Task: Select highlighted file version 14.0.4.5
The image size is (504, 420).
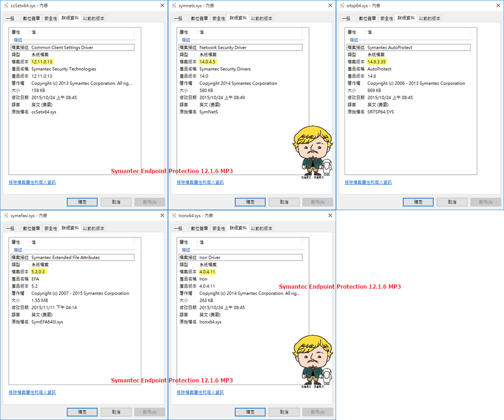Action: click(207, 62)
